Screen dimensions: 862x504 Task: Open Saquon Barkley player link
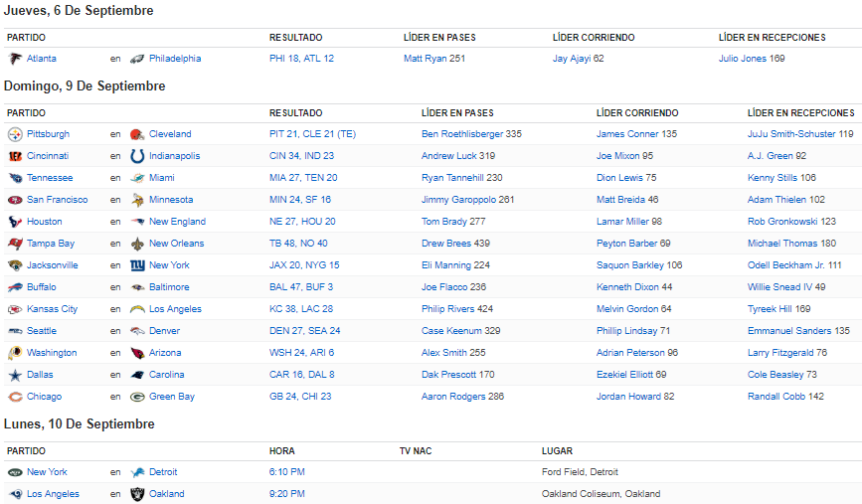coord(630,265)
